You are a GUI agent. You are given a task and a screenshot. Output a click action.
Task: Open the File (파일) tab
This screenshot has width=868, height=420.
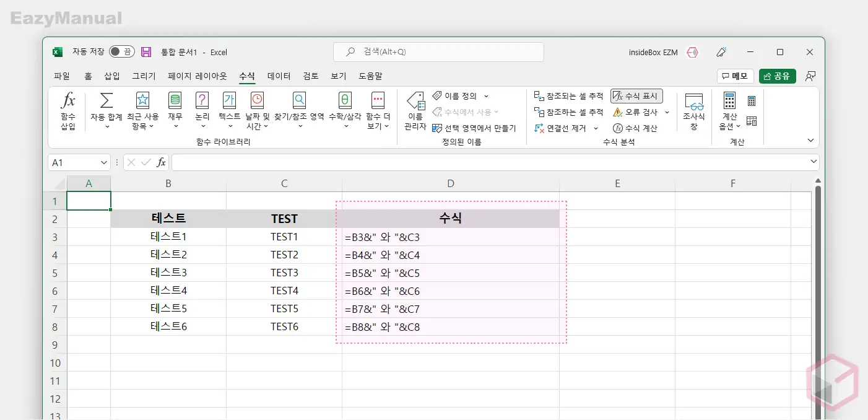[62, 76]
